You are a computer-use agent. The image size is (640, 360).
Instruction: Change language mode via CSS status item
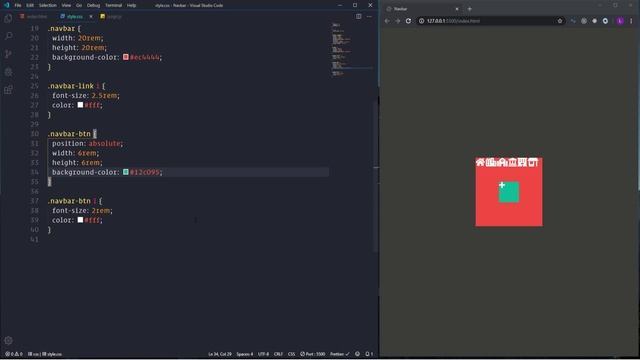point(291,354)
